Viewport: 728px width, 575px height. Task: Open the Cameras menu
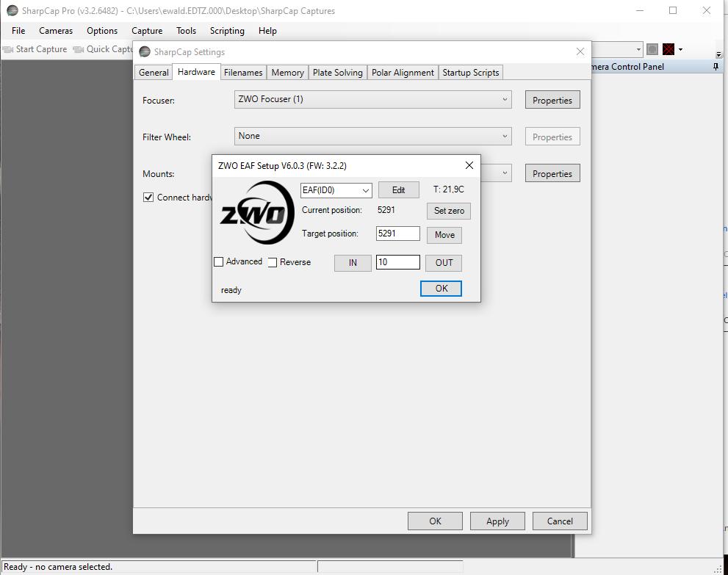(56, 31)
